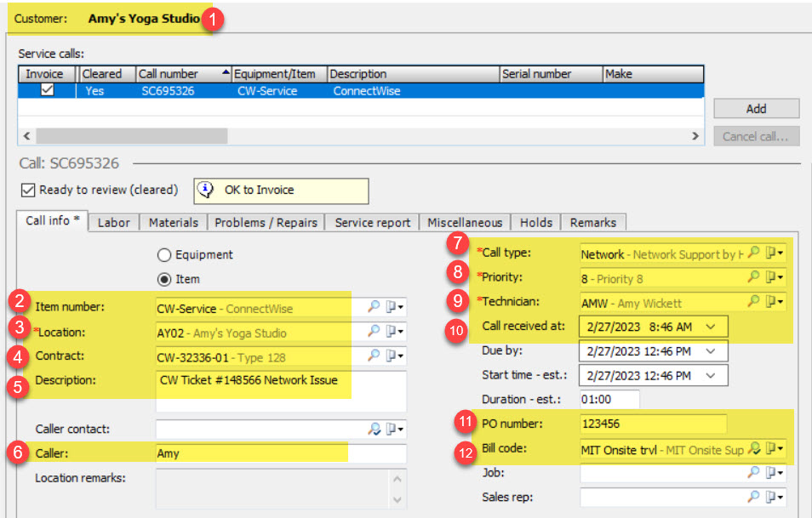Search Location with magnifier icon
This screenshot has width=812, height=518.
(x=374, y=331)
